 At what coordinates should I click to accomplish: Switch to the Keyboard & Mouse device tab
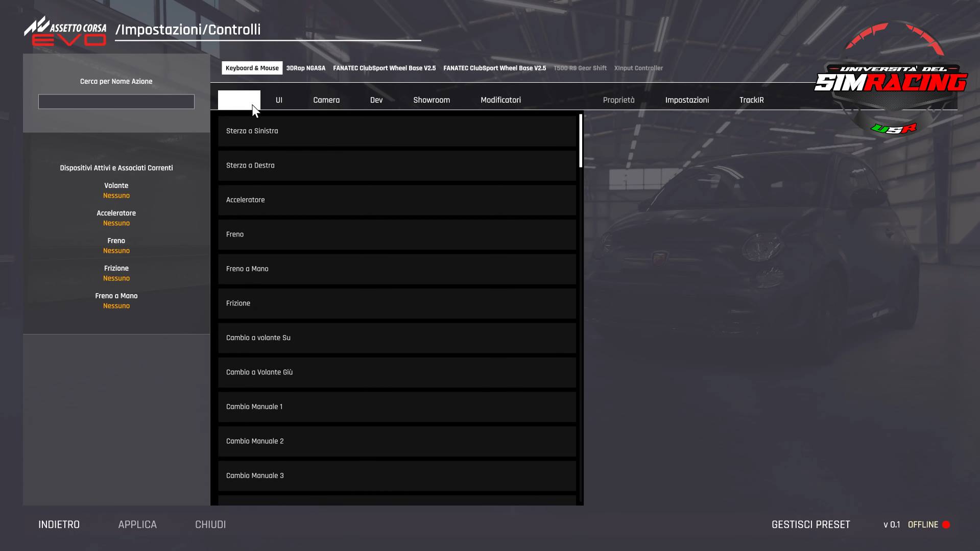[252, 67]
